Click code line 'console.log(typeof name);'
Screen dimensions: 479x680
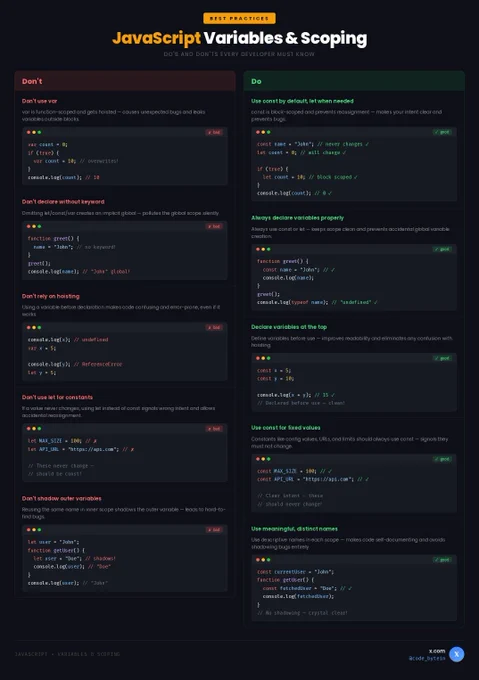pyautogui.click(x=317, y=302)
